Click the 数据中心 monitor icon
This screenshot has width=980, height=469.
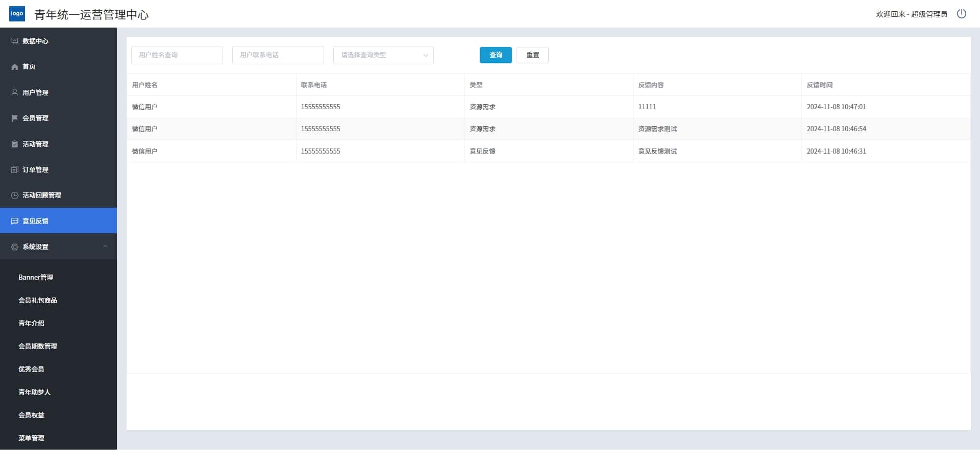pyautogui.click(x=15, y=41)
